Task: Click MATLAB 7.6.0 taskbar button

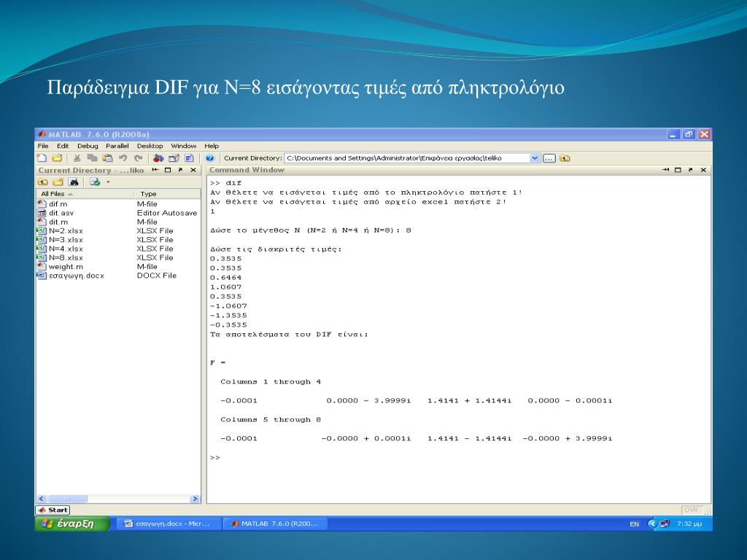Action: pos(275,524)
